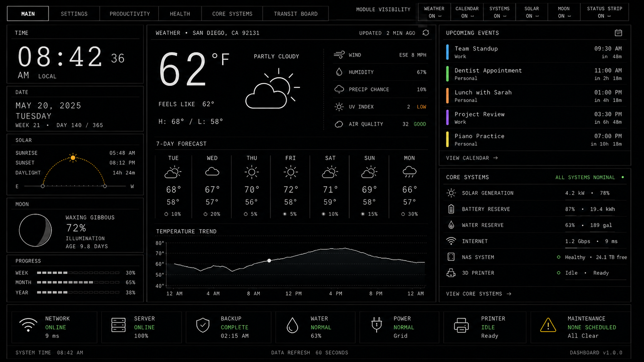Click the Updated 2 min ago text

[x=387, y=33]
